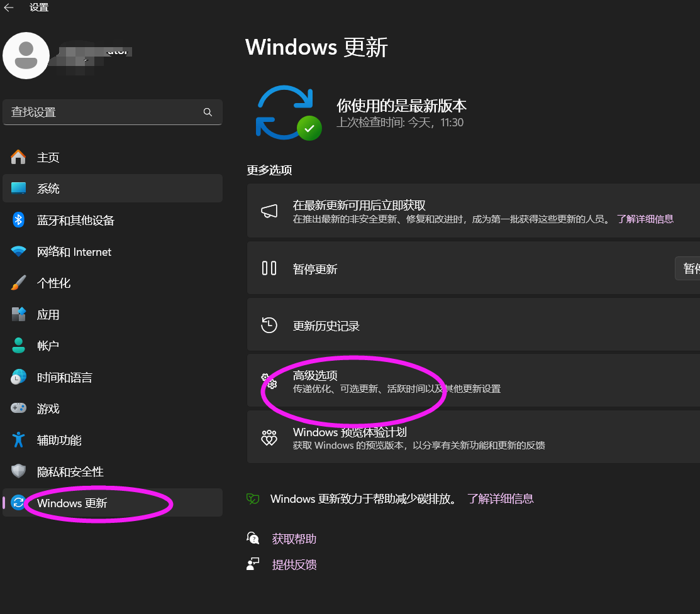Click the System monitor icon in sidebar
This screenshot has height=614, width=700.
coord(18,188)
